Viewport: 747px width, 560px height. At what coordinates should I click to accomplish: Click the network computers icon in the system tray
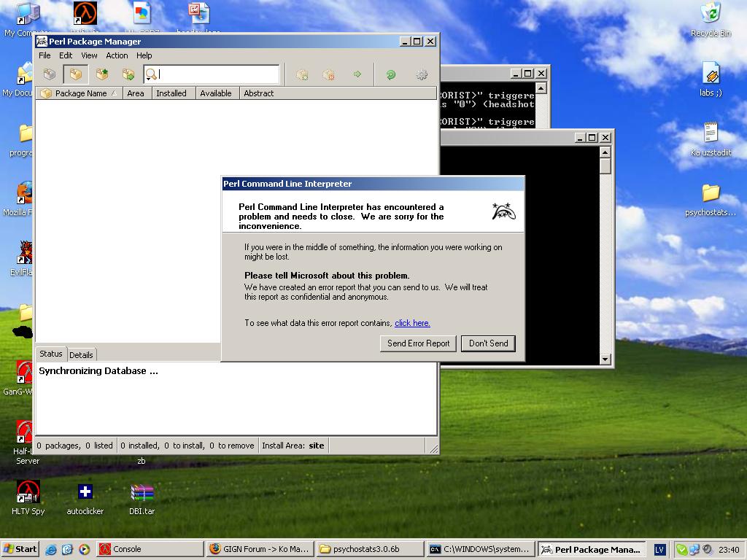click(x=694, y=550)
